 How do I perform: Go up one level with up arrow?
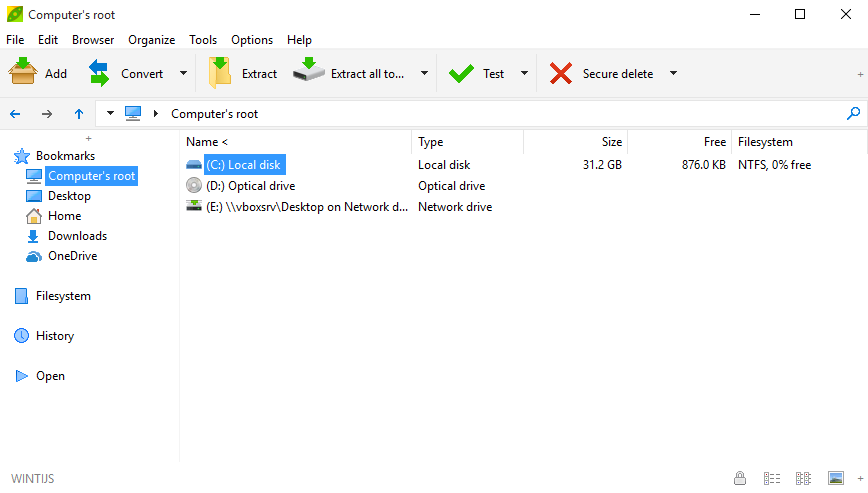pyautogui.click(x=78, y=114)
